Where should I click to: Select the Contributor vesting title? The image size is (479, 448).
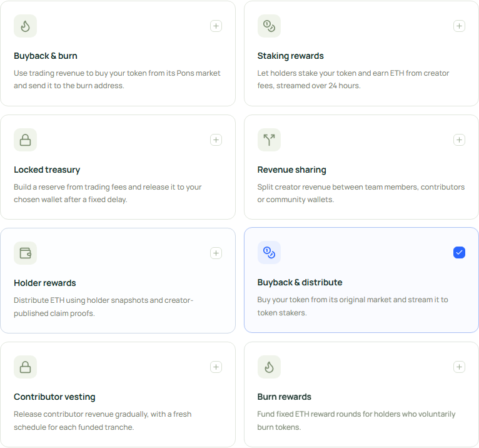click(x=54, y=397)
